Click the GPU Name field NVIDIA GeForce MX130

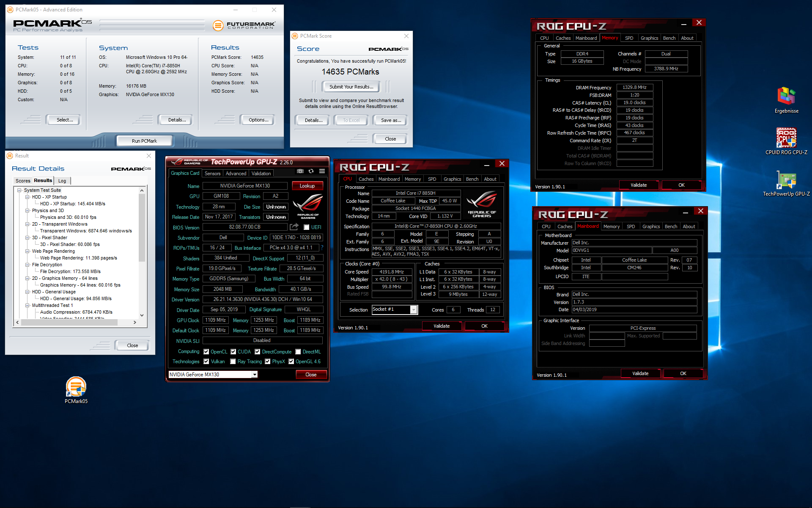[x=245, y=186]
